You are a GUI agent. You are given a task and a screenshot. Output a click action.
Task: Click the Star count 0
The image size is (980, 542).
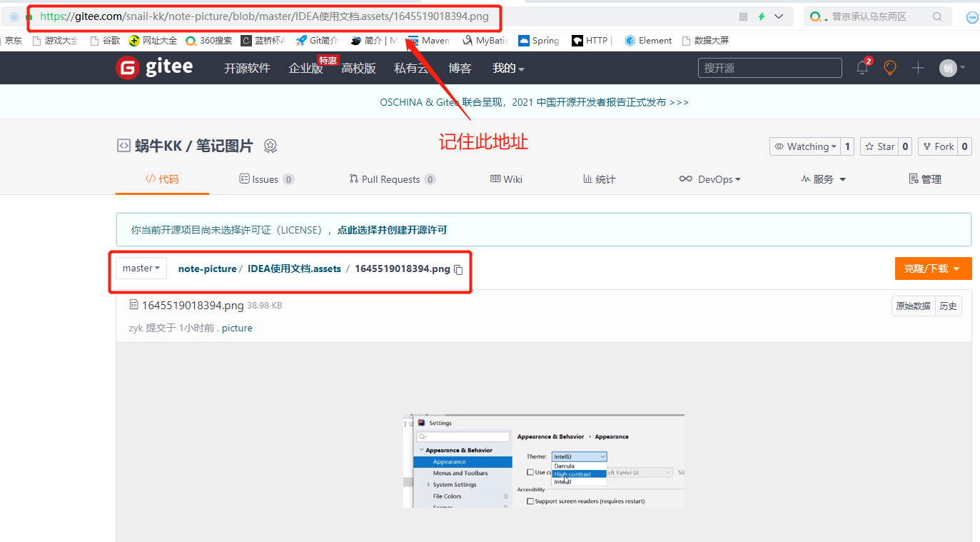(905, 146)
